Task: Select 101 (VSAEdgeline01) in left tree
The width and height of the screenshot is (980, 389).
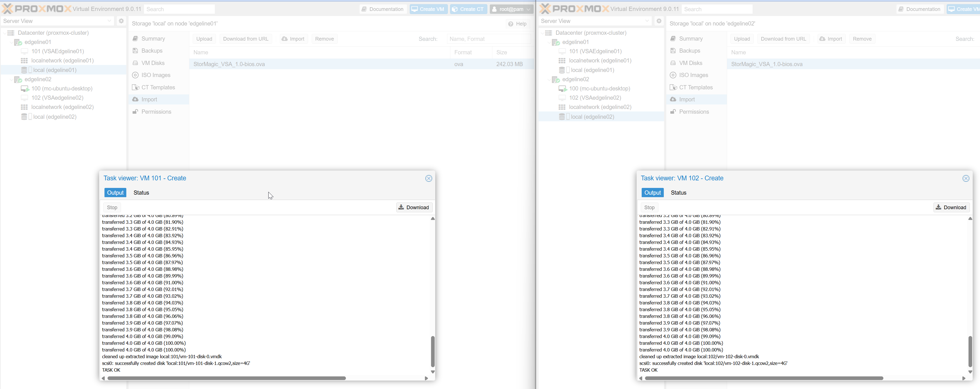Action: pyautogui.click(x=57, y=51)
